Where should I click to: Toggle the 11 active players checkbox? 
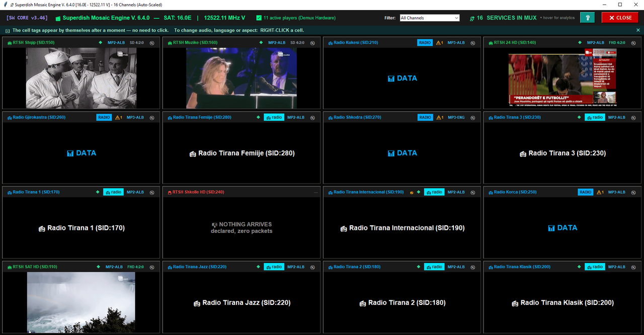click(259, 18)
